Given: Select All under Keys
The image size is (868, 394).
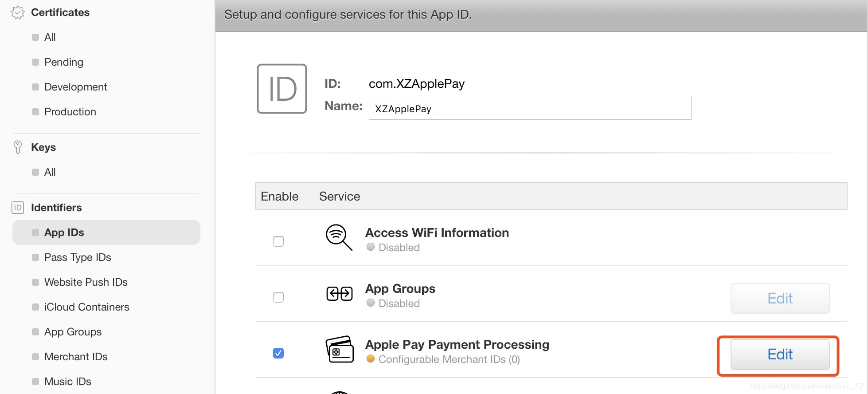Looking at the screenshot, I should [x=50, y=172].
